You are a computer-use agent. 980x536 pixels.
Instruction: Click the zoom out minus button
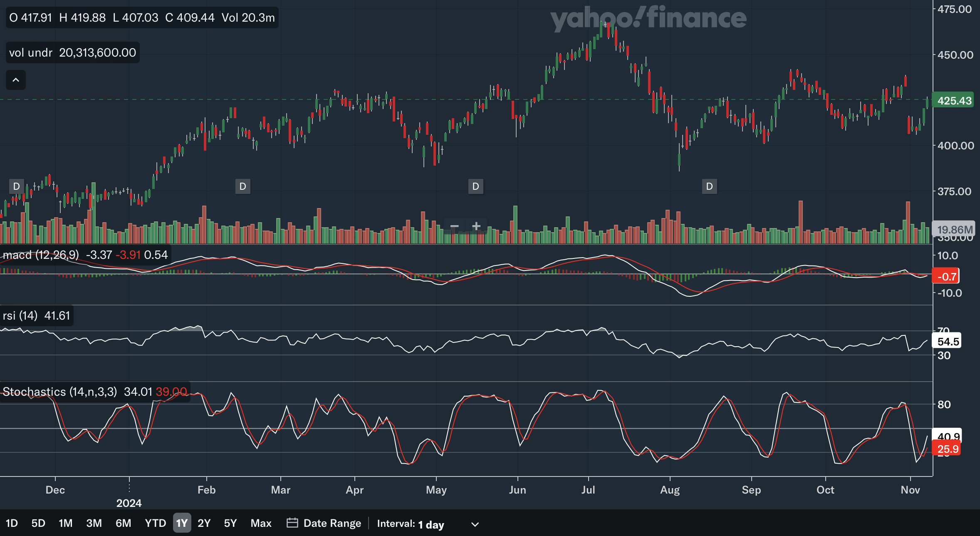(454, 227)
